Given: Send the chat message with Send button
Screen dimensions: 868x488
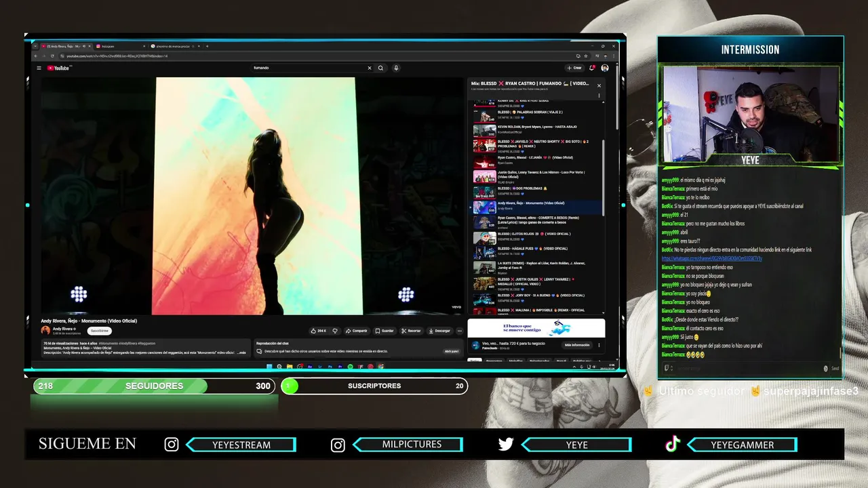Looking at the screenshot, I should [x=835, y=369].
